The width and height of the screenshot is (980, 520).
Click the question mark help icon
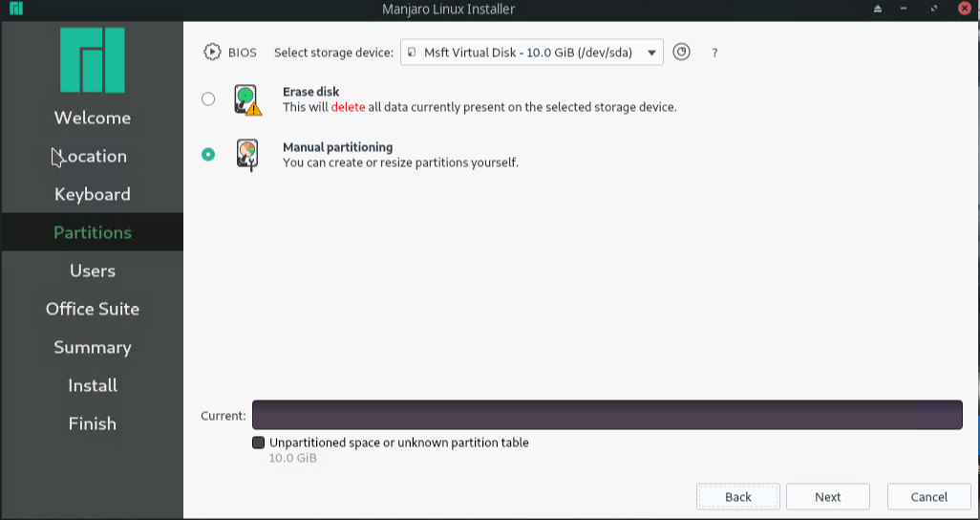[714, 54]
